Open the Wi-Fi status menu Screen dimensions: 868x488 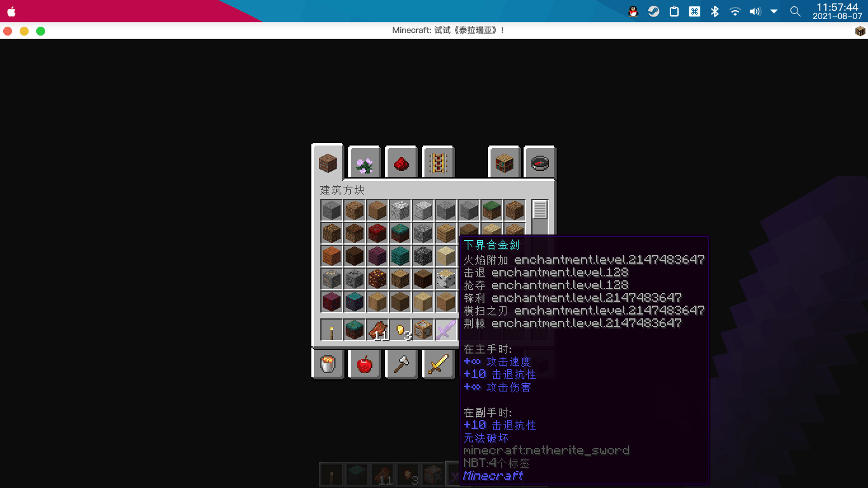(735, 11)
